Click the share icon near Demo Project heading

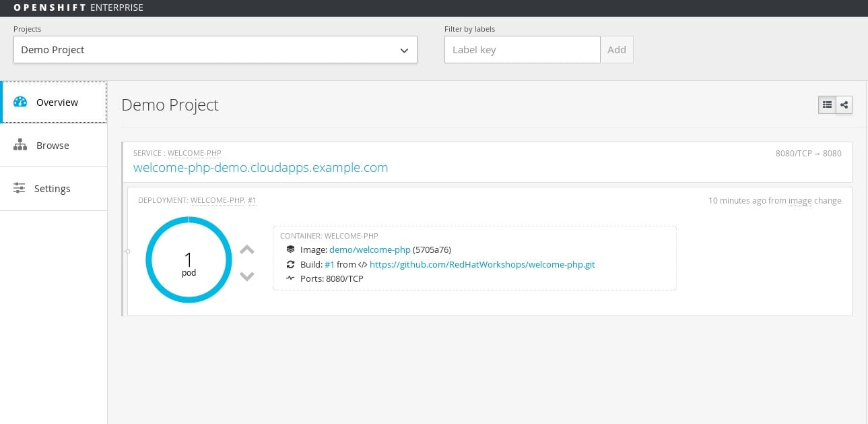[844, 104]
